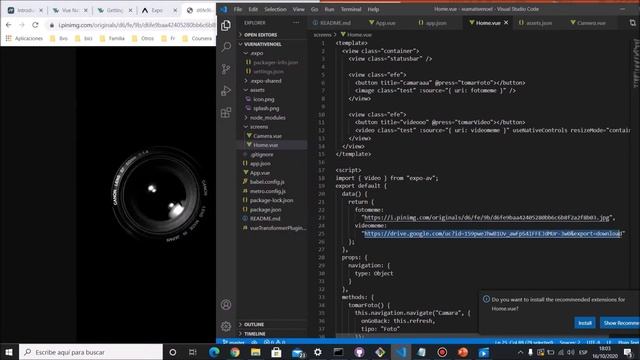This screenshot has height=360, width=640.
Task: Launch Microsoft Edge from taskbar
Action: [x=214, y=352]
